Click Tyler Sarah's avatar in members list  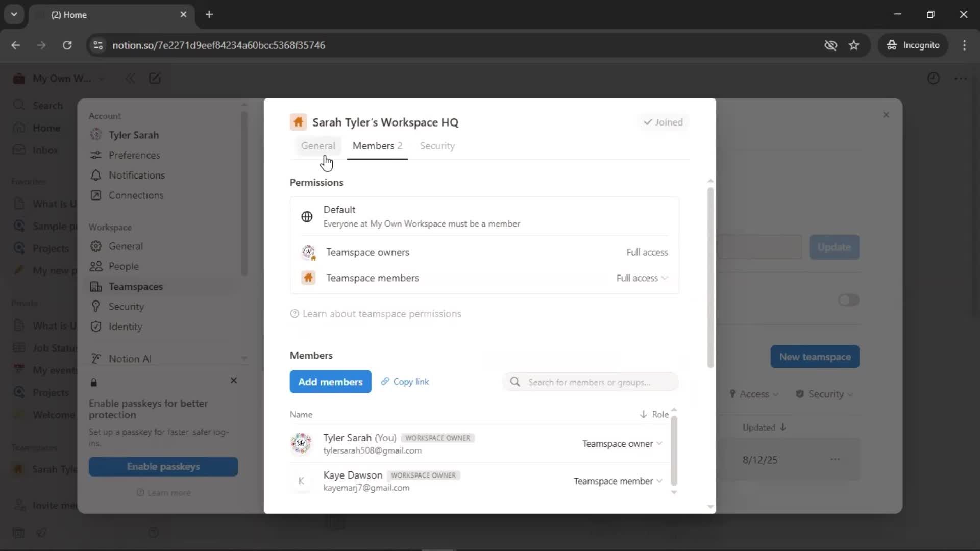301,443
